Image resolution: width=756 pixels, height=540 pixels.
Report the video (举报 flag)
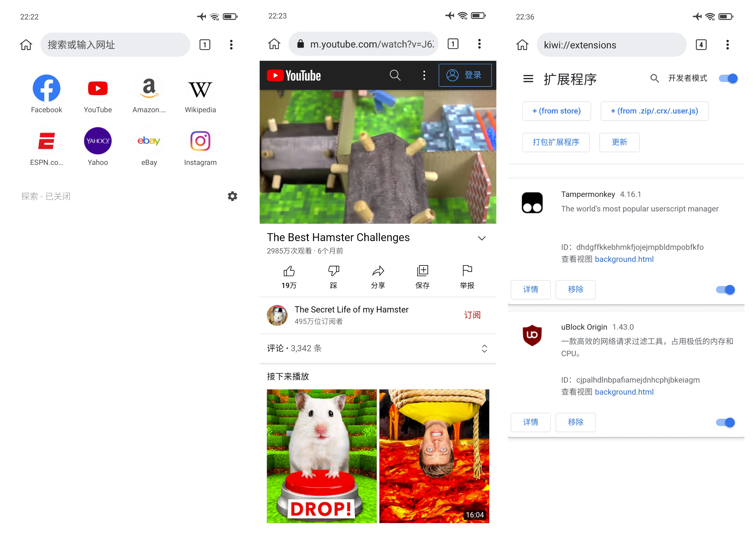pos(467,277)
